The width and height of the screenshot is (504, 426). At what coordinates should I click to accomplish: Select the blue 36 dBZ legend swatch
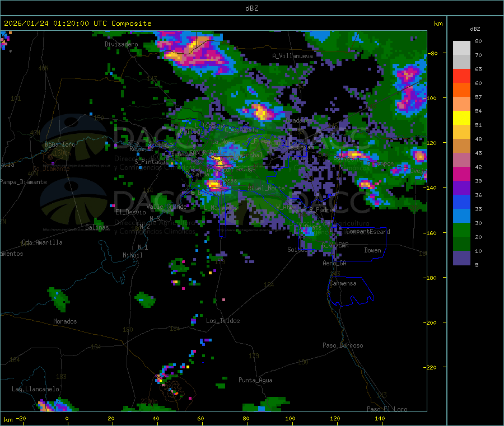point(461,202)
